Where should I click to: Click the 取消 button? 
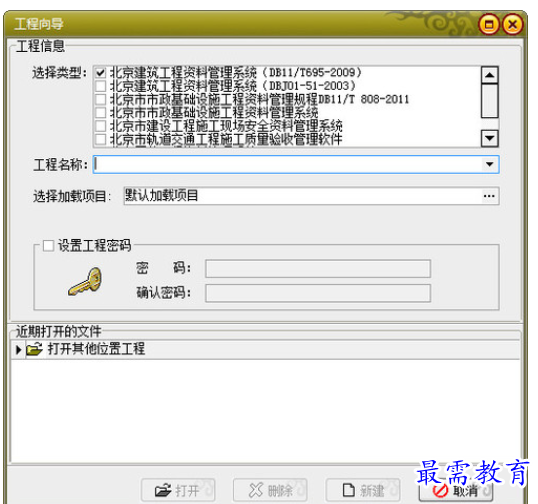(455, 491)
